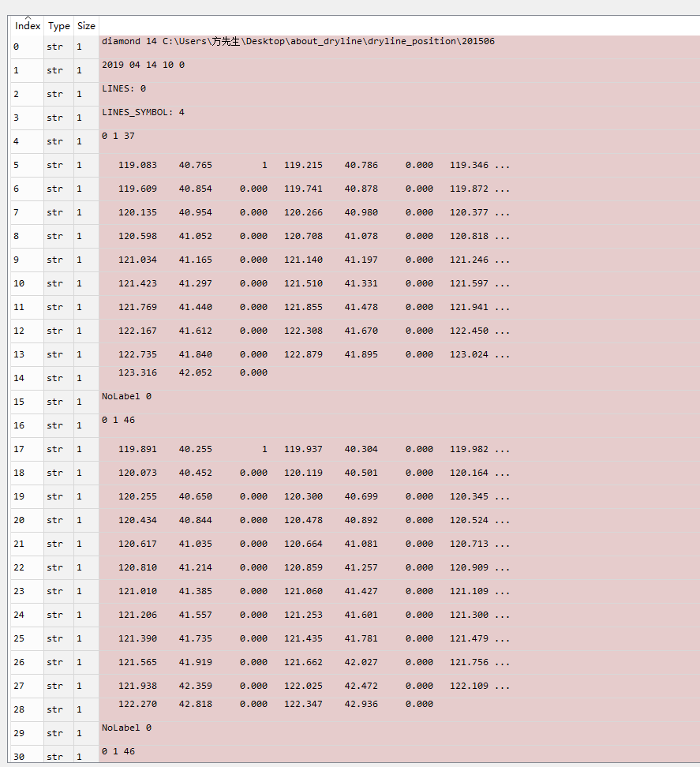Select the row value beginning 119.083

(399, 166)
